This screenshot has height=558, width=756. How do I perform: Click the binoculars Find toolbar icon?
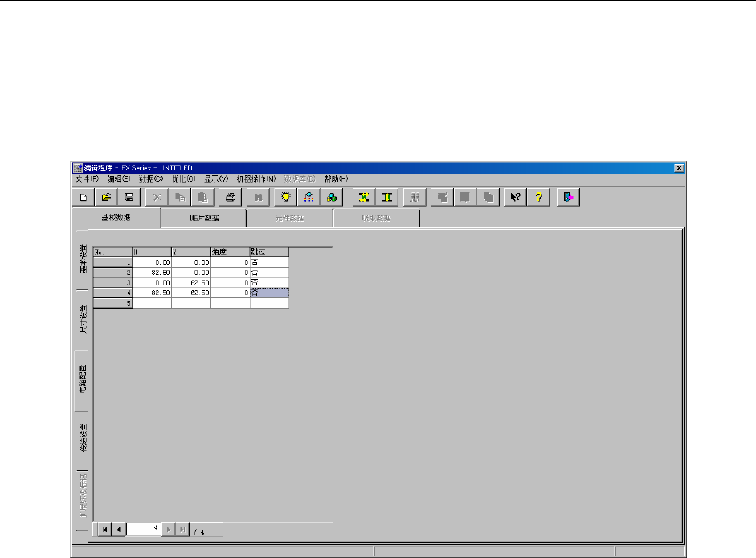(259, 197)
